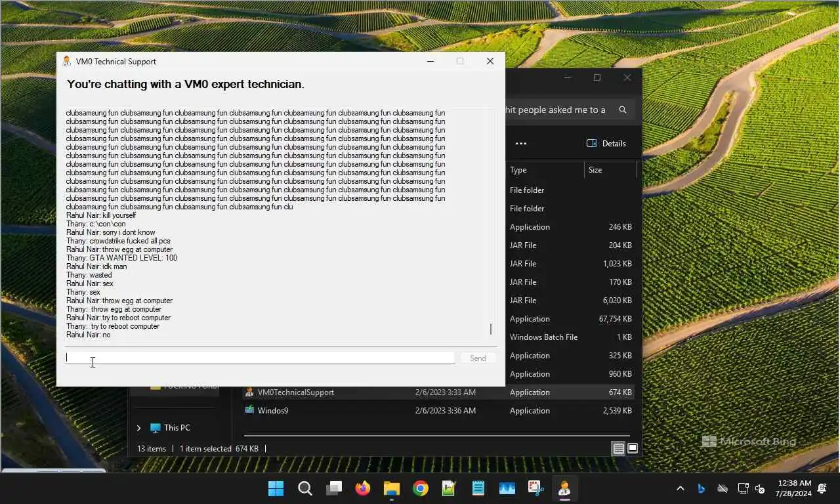Click the heading 'You're chatting with a VM0 expert technician.'
This screenshot has width=840, height=504.
coord(186,84)
